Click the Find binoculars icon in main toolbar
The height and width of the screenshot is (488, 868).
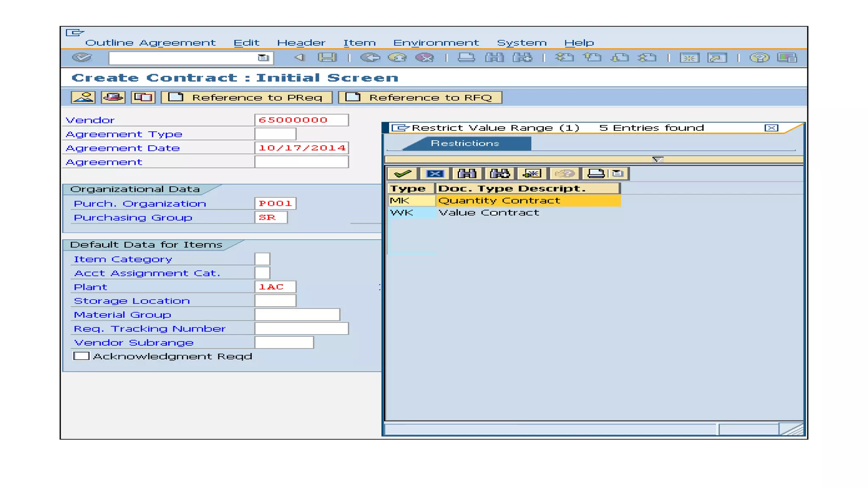pos(494,58)
